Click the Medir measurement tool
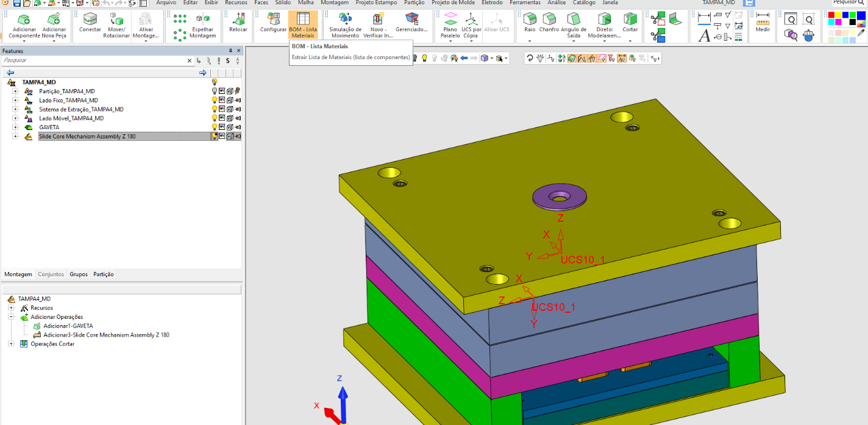Image resolution: width=868 pixels, height=425 pixels. click(763, 23)
